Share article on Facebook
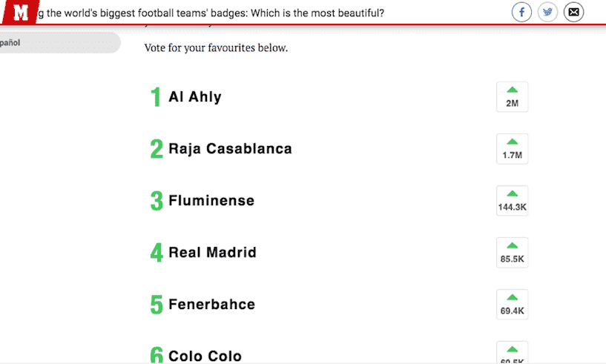 (x=522, y=12)
